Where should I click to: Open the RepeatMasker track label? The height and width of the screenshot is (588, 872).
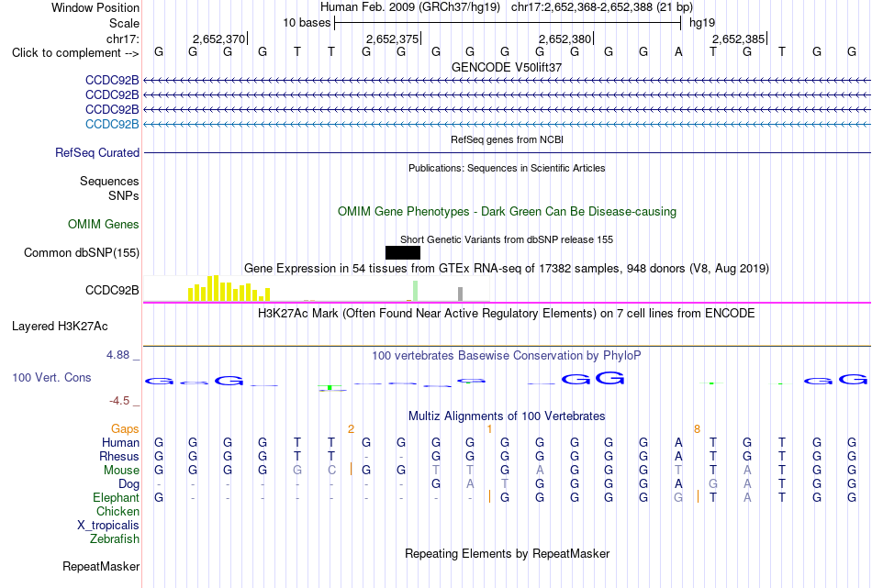[x=101, y=567]
